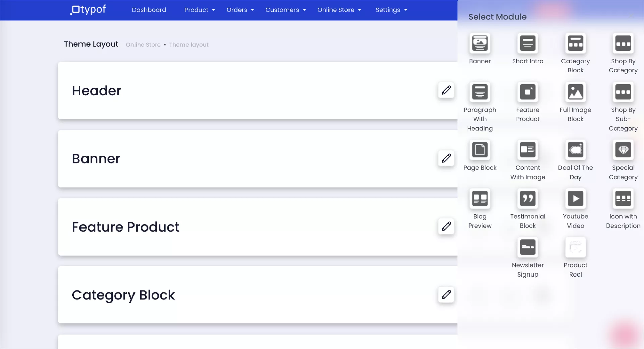This screenshot has height=349, width=644.
Task: Choose the Content With Image module
Action: point(527,150)
